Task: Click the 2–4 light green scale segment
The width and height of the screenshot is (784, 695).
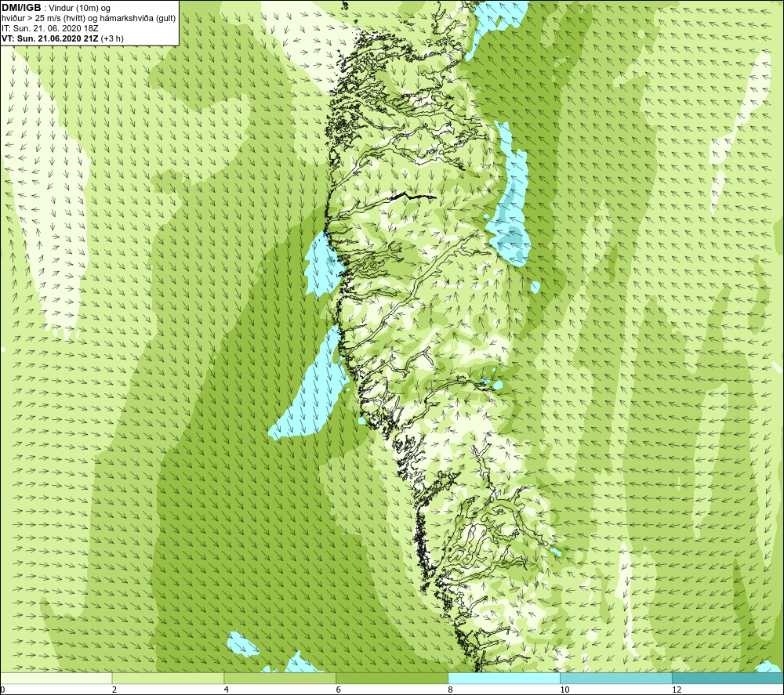Action: coord(168,679)
